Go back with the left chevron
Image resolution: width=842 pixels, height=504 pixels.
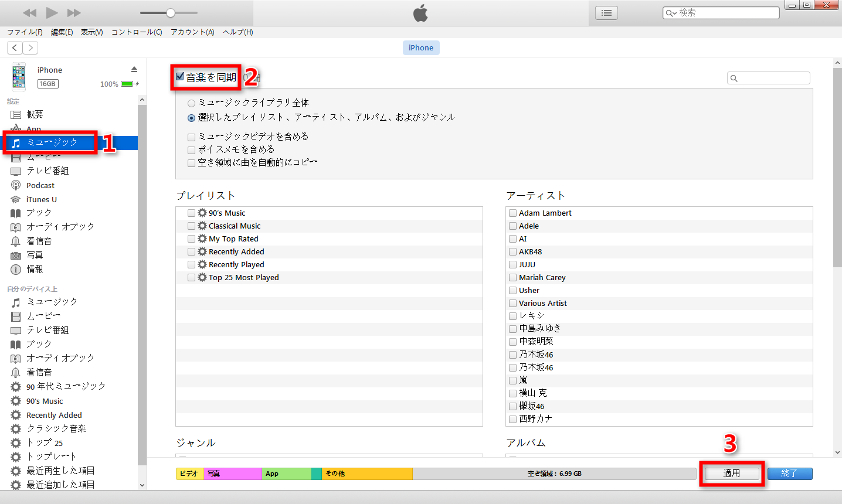[15, 48]
